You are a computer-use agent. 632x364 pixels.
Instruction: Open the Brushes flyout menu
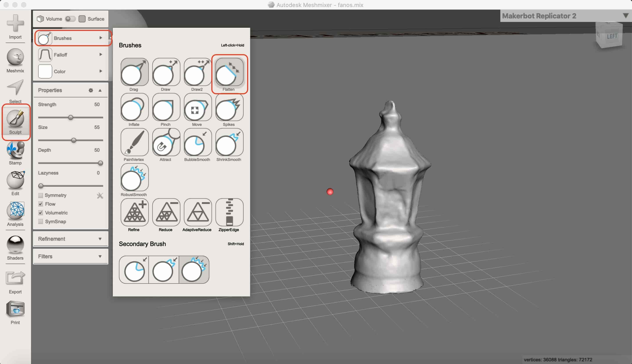[x=71, y=38]
